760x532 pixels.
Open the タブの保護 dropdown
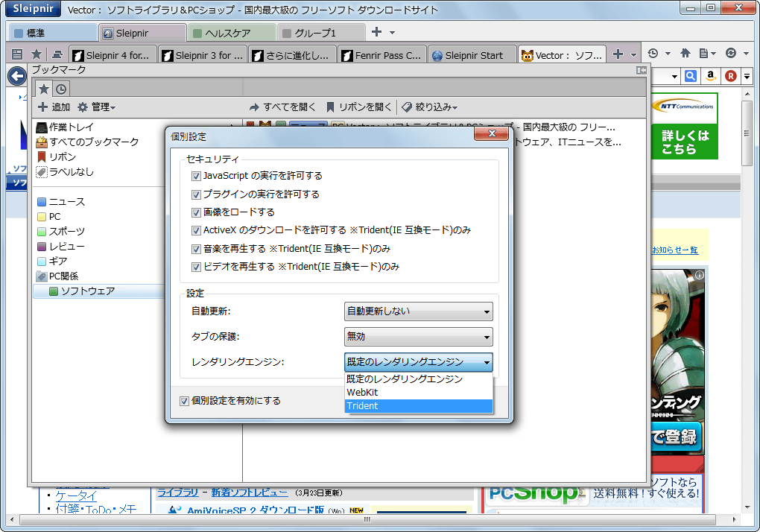pyautogui.click(x=418, y=337)
